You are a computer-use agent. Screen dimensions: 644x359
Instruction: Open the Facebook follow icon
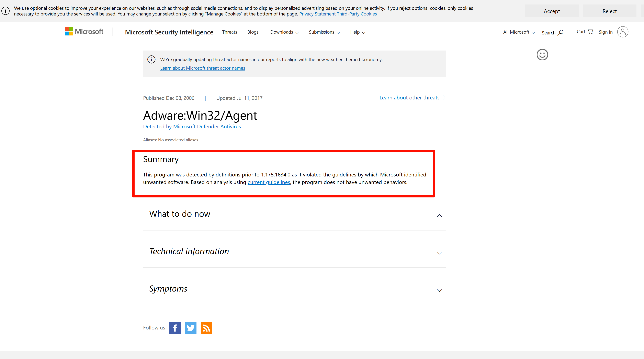[175, 328]
